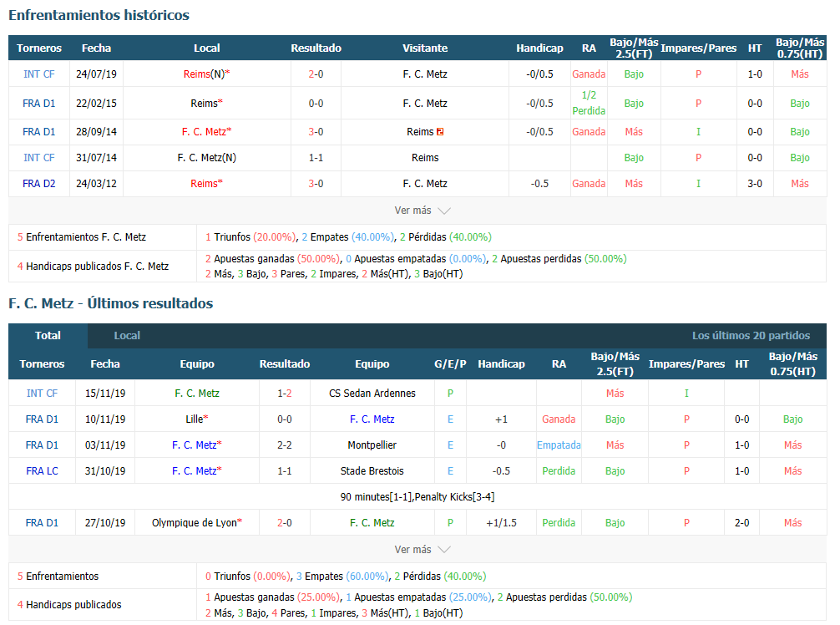840x625 pixels.
Task: Open the 2-0 result of 24/07/19 match
Action: [x=316, y=74]
